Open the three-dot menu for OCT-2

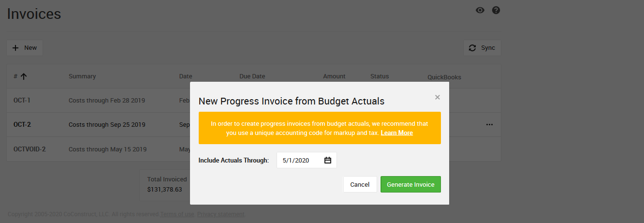tap(489, 125)
